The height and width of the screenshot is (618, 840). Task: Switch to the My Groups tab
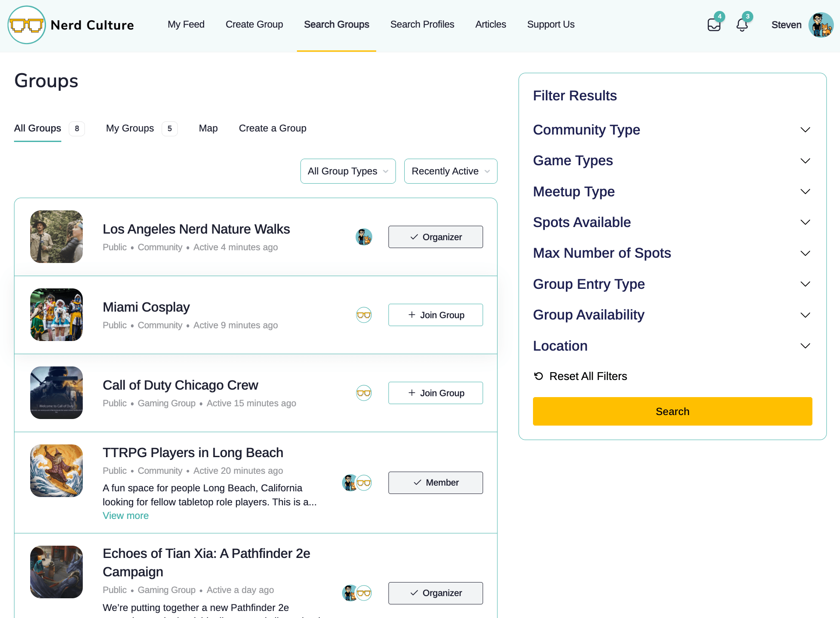(130, 128)
